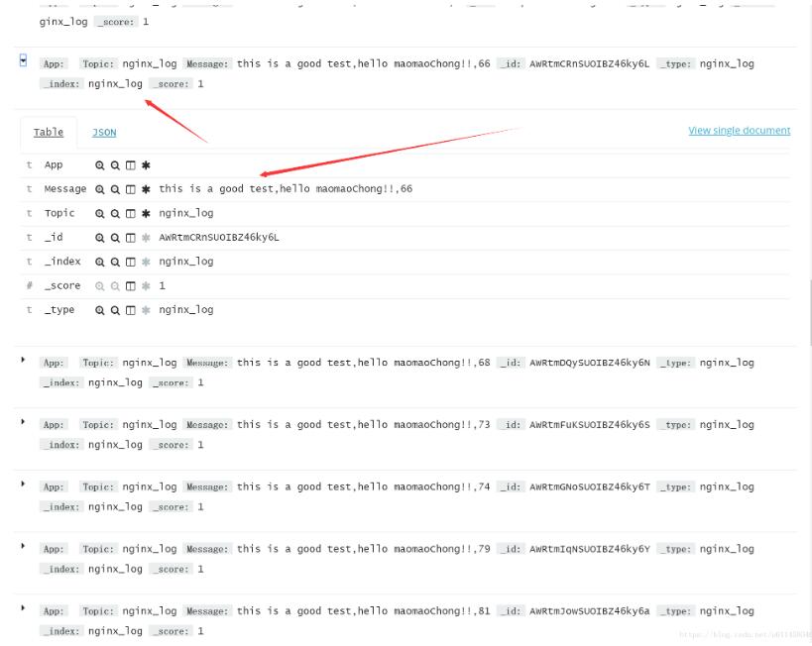Toggle Topic column in table
This screenshot has width=812, height=646.
tap(130, 213)
